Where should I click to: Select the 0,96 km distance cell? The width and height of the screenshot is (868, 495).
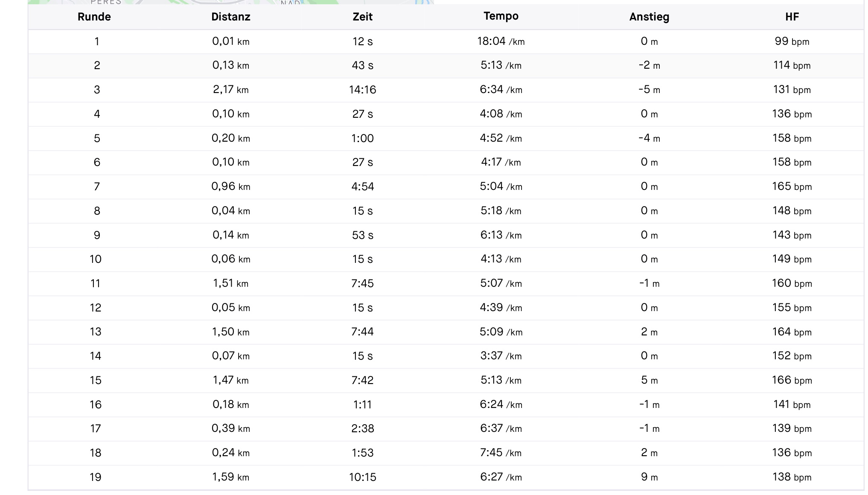(230, 186)
